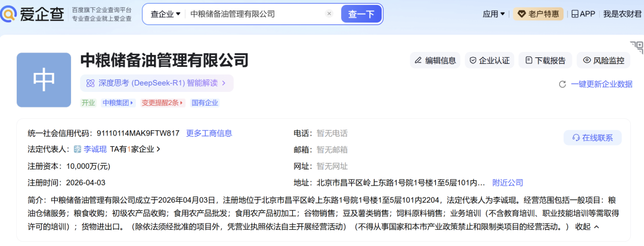The width and height of the screenshot is (644, 246).
Task: Click the company avatar 中 thumbnail
Action: click(44, 80)
